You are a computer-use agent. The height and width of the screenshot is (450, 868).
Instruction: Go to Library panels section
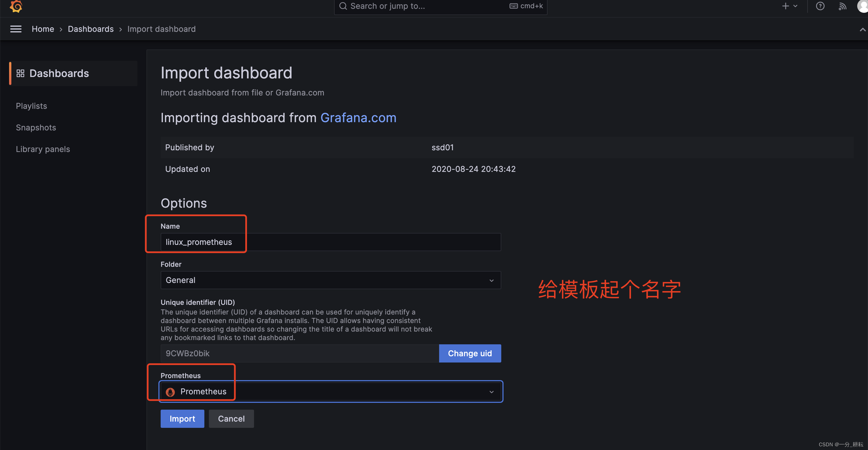(43, 149)
